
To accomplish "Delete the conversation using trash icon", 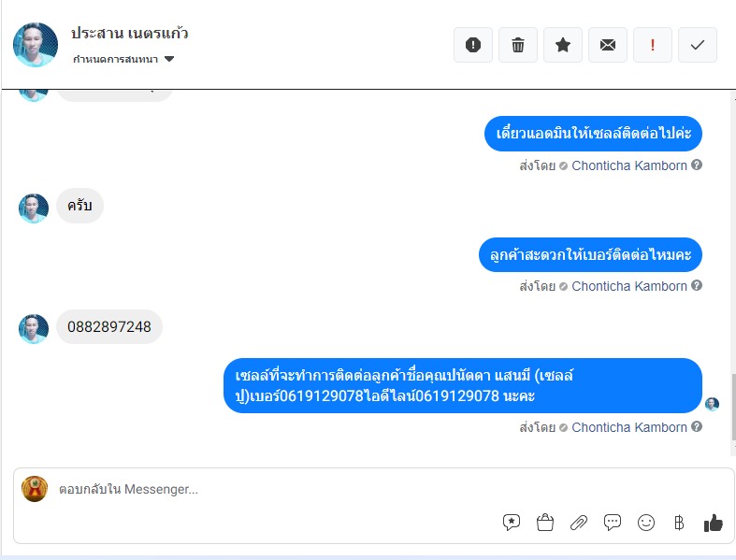I will tap(518, 45).
